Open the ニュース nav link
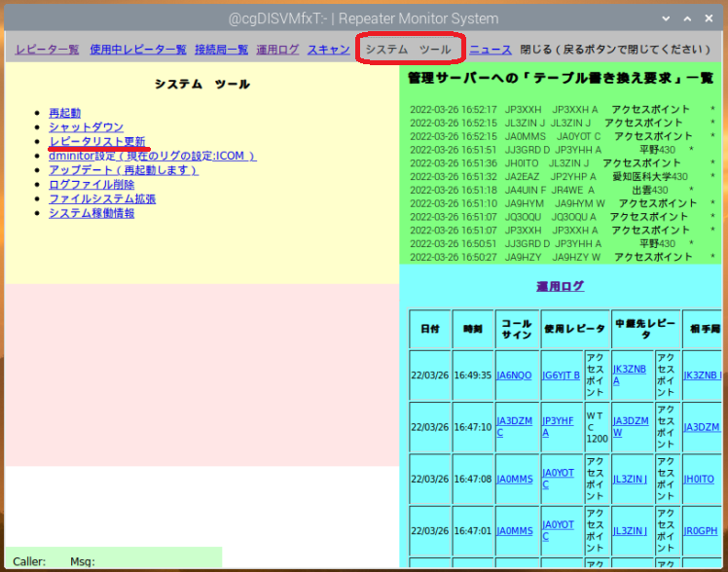The height and width of the screenshot is (572, 728). tap(491, 50)
